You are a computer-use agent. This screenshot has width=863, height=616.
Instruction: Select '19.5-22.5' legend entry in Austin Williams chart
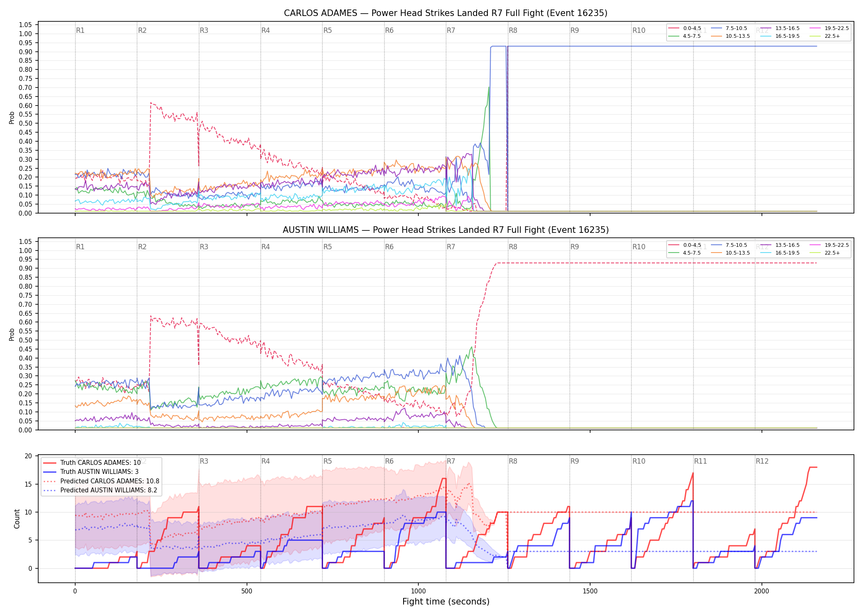click(x=829, y=245)
